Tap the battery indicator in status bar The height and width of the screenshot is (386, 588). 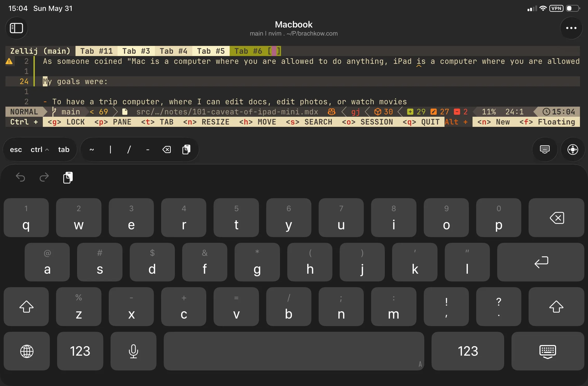573,8
